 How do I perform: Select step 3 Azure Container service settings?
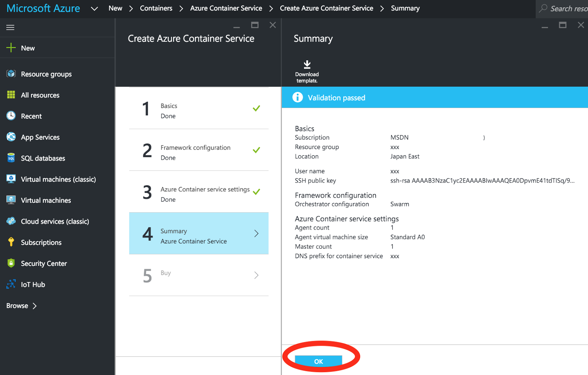click(199, 192)
